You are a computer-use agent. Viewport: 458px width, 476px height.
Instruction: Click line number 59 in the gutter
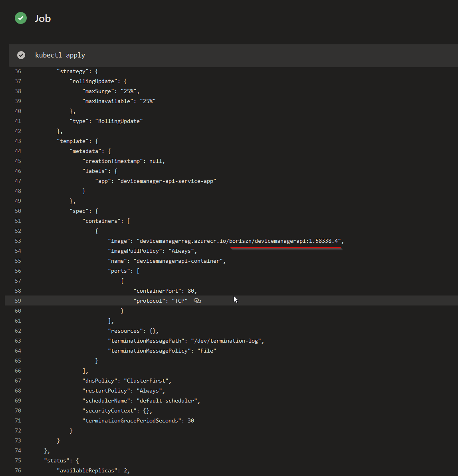pyautogui.click(x=18, y=301)
